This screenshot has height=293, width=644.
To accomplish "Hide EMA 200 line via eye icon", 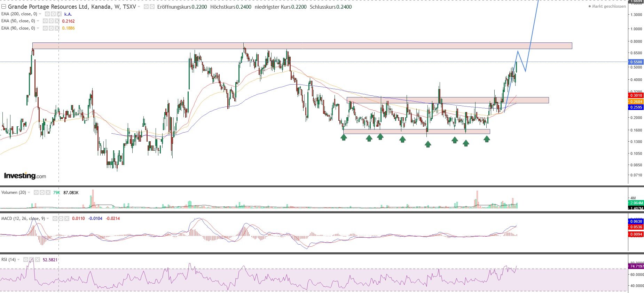I will click(x=47, y=14).
